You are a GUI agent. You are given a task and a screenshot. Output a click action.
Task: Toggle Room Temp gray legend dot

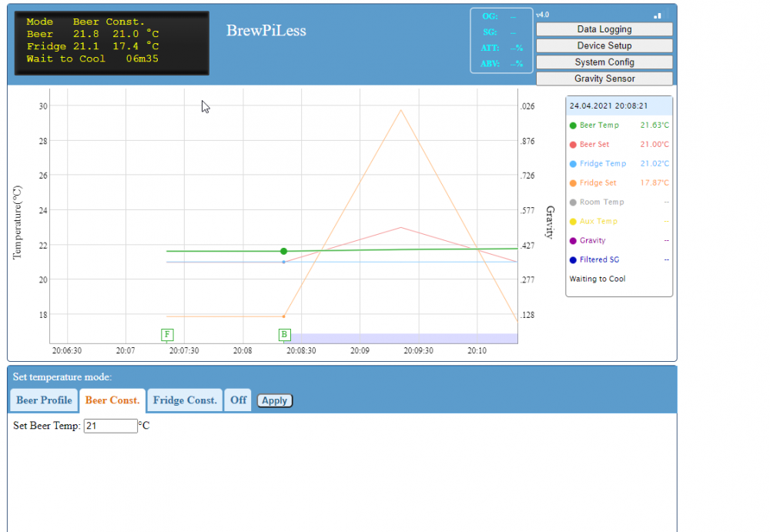[573, 202]
